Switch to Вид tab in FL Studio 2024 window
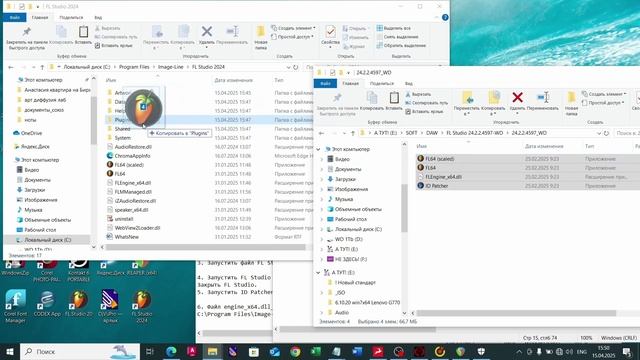Screen dimensions: 640x360 [98, 18]
